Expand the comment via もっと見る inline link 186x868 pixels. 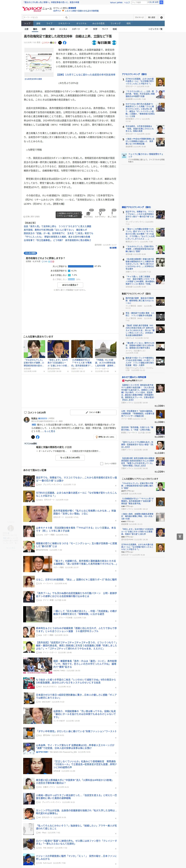[x=50, y=431]
